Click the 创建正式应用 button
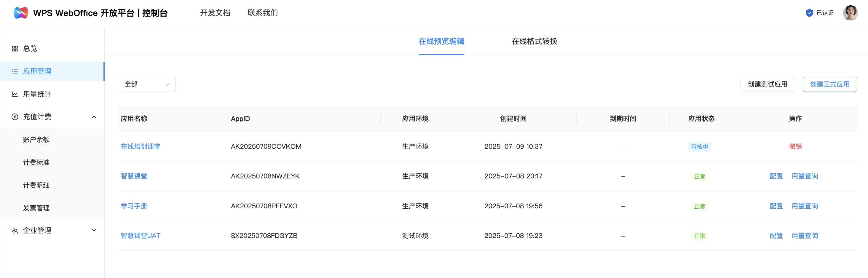868x278 pixels. coord(829,84)
